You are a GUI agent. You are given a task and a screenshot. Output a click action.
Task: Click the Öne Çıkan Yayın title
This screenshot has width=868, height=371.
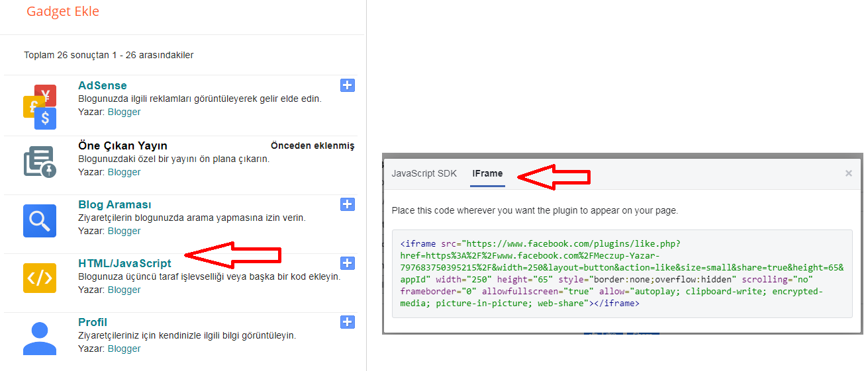pos(122,145)
